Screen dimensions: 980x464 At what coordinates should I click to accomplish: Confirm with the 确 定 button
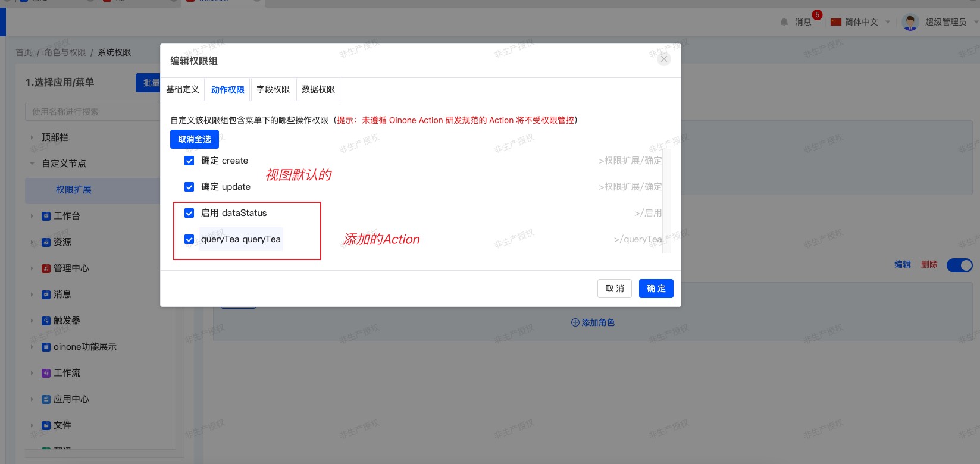[x=656, y=289]
